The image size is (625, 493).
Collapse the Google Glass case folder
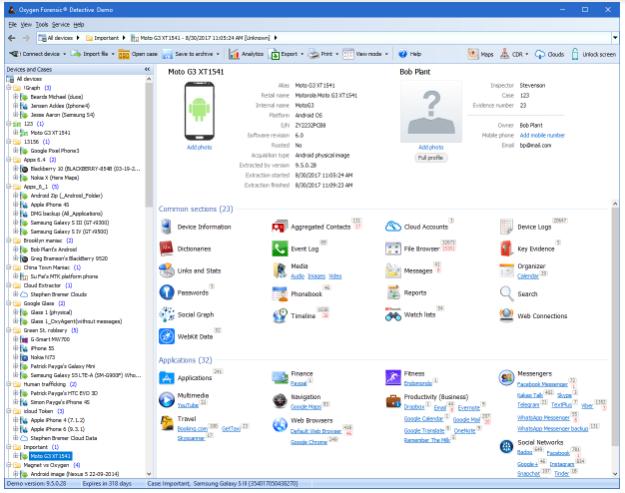pos(9,303)
